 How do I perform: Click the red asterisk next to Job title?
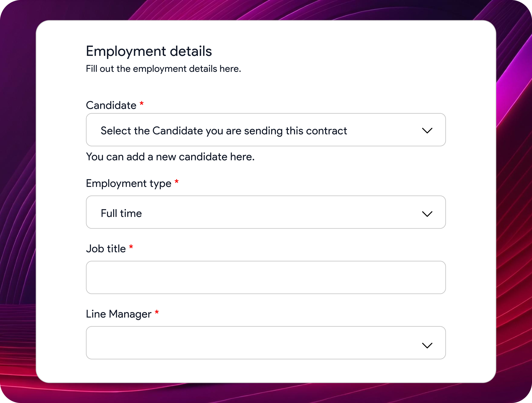pos(131,247)
